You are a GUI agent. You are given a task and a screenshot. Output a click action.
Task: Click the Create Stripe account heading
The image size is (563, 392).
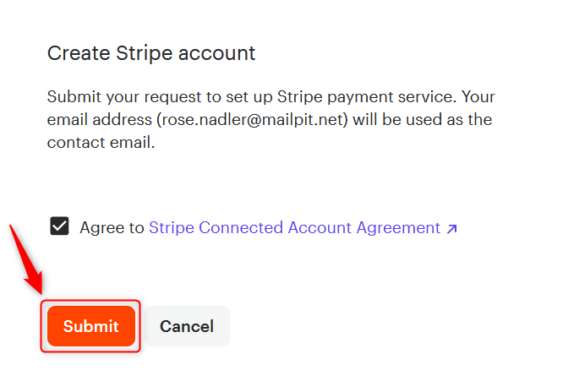[151, 53]
